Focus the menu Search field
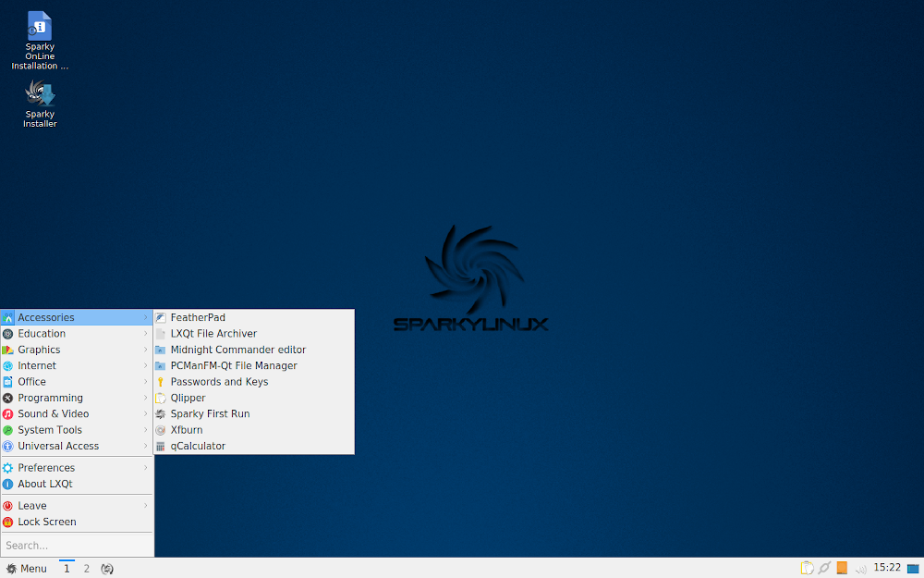Image resolution: width=924 pixels, height=578 pixels. 77,546
